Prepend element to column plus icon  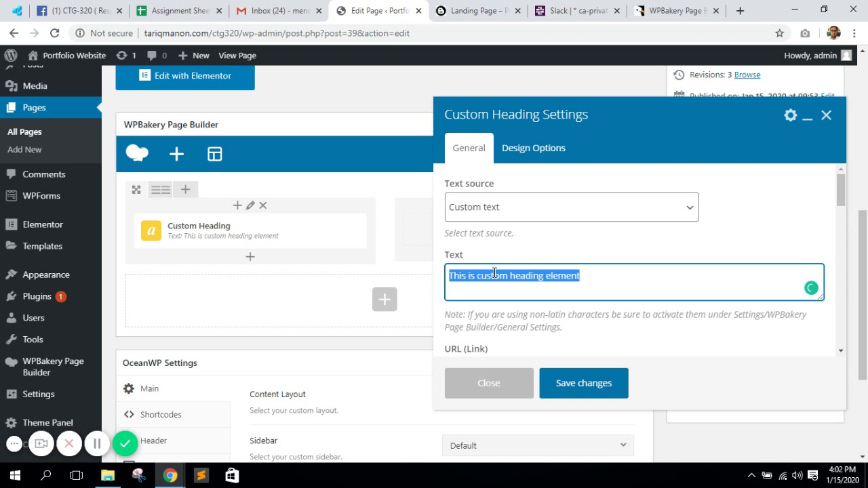point(237,205)
